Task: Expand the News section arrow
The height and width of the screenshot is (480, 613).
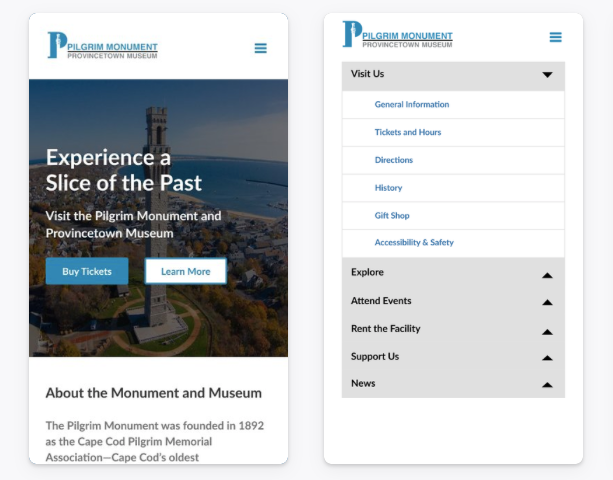Action: pos(547,385)
